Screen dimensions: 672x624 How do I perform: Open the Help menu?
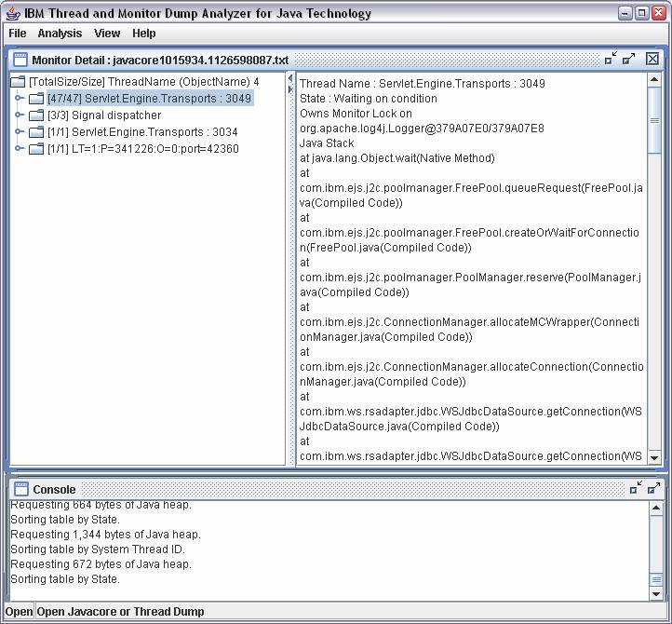coord(143,34)
